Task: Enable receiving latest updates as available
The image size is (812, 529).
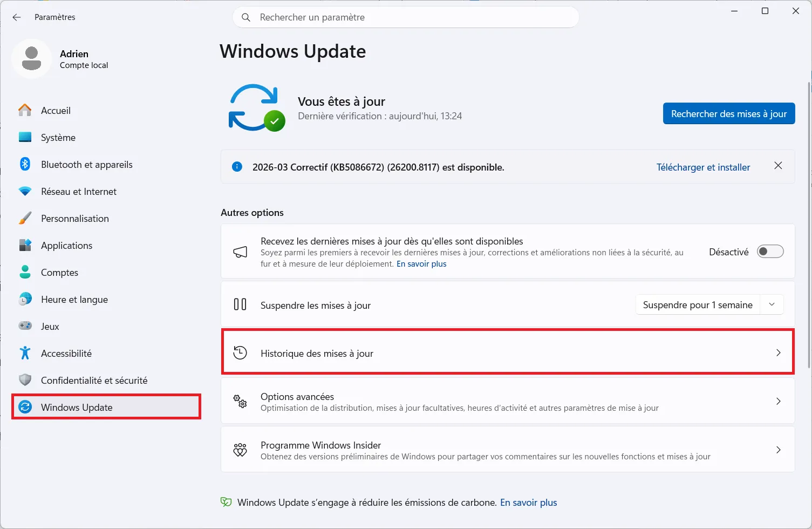Action: 770,251
